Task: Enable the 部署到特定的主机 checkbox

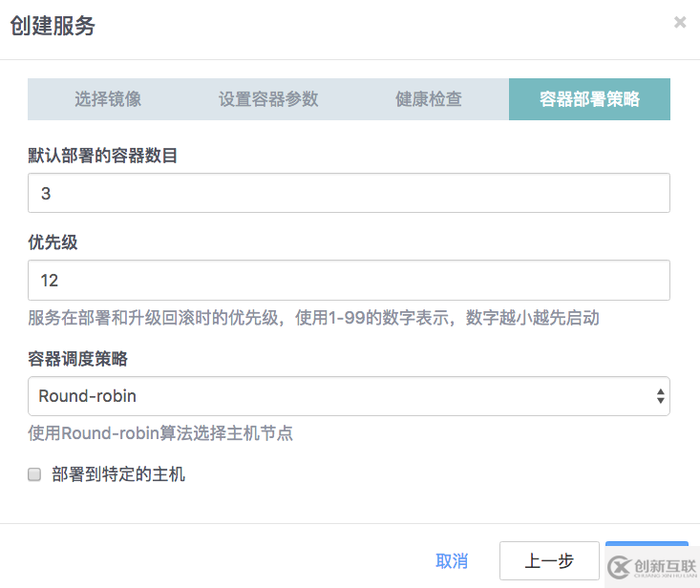Action: point(35,474)
